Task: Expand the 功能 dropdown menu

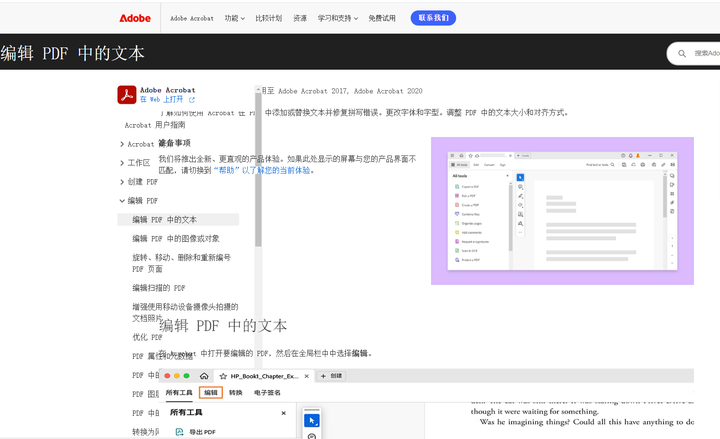Action: pyautogui.click(x=234, y=18)
